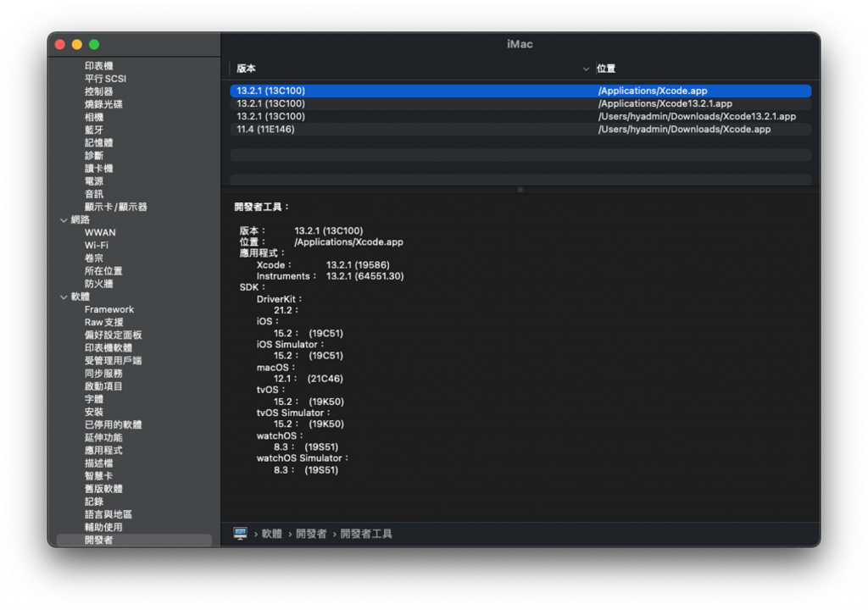Select 輔助使用 in the sidebar
The image size is (868, 610).
pos(103,527)
